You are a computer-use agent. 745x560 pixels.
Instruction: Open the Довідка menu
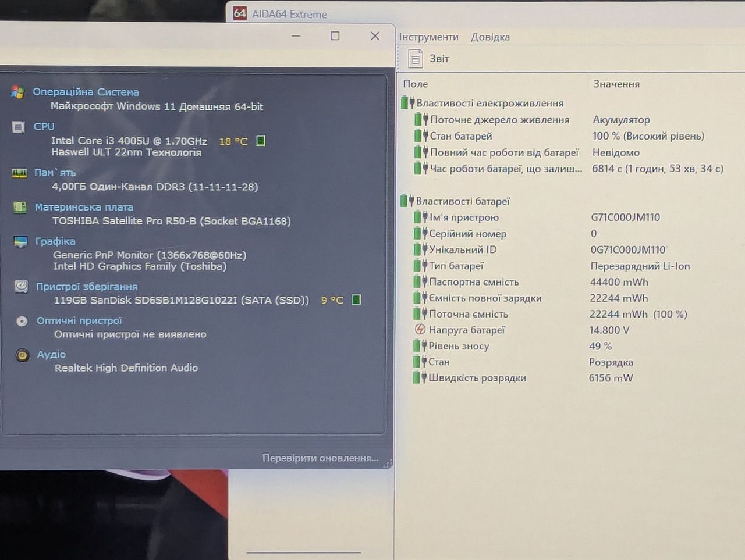[x=490, y=37]
